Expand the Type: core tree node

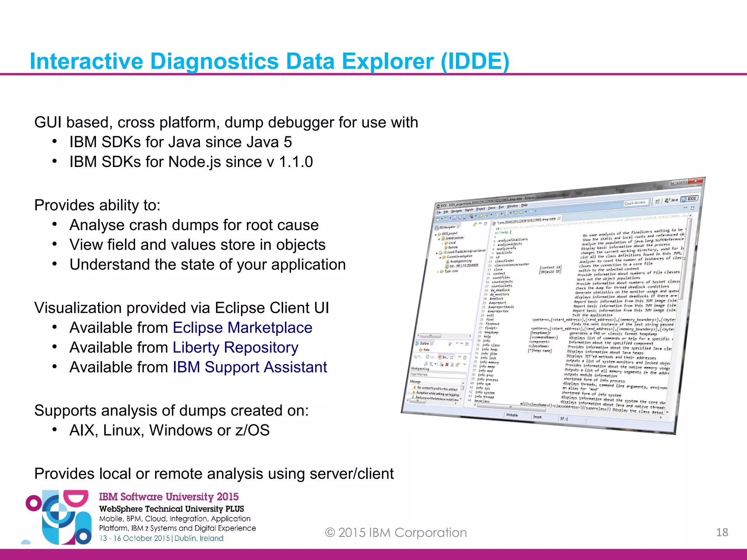point(438,272)
